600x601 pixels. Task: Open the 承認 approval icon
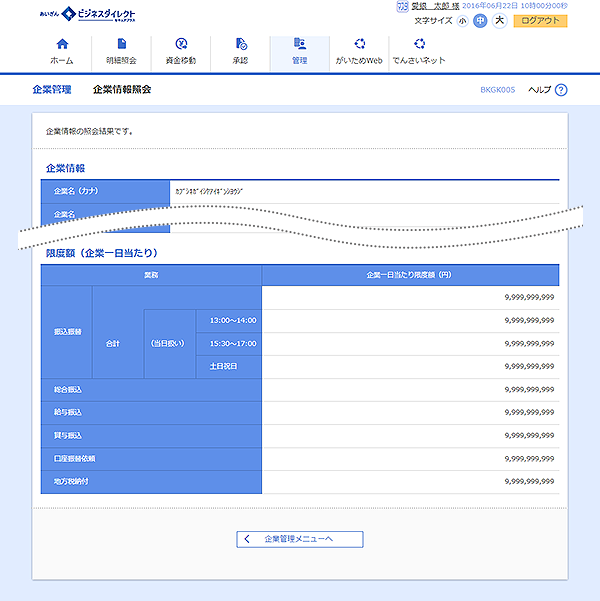click(241, 44)
